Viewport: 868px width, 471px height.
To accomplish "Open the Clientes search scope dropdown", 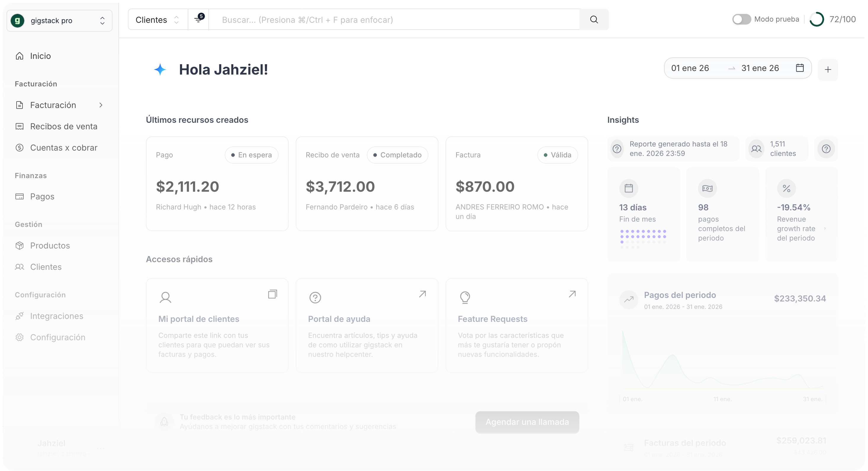I will 157,19.
